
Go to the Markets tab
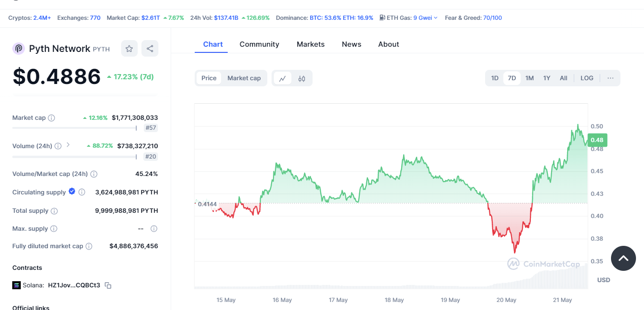click(x=311, y=44)
